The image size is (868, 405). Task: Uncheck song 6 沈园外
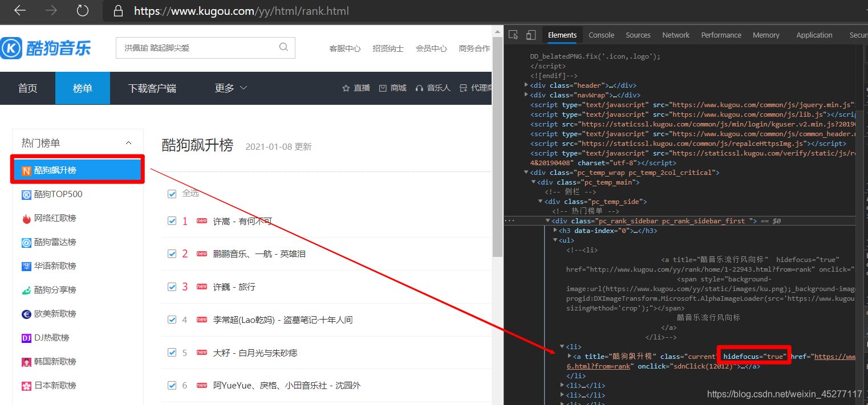tap(172, 385)
